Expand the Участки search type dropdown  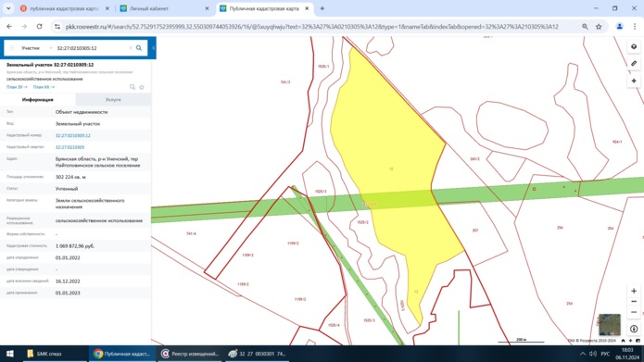(35, 48)
